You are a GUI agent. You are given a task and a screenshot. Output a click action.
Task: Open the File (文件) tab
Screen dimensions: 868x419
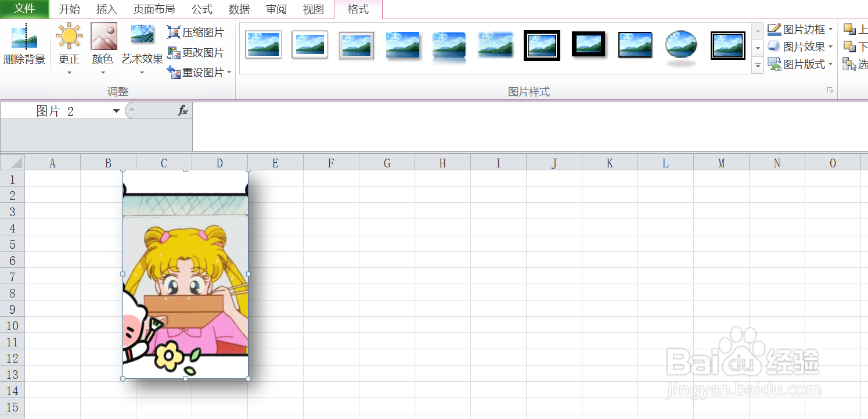(24, 9)
